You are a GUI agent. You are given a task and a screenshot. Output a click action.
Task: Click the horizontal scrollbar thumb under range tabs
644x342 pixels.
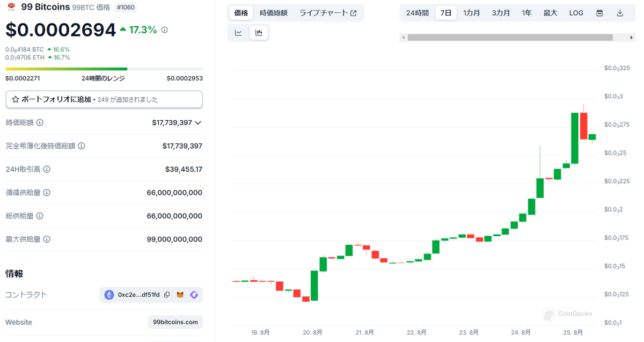click(510, 38)
